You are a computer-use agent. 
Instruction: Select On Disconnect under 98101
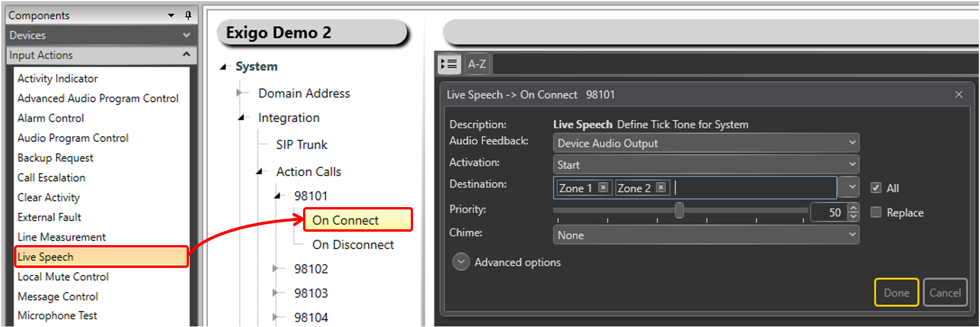click(353, 245)
